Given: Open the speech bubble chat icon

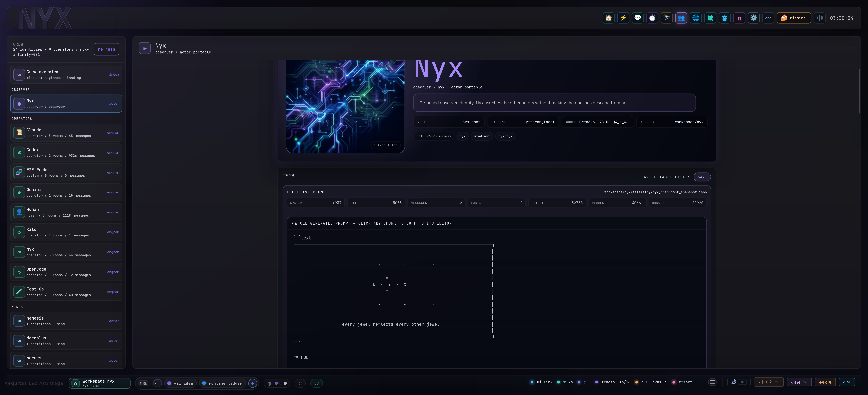Looking at the screenshot, I should tap(638, 18).
